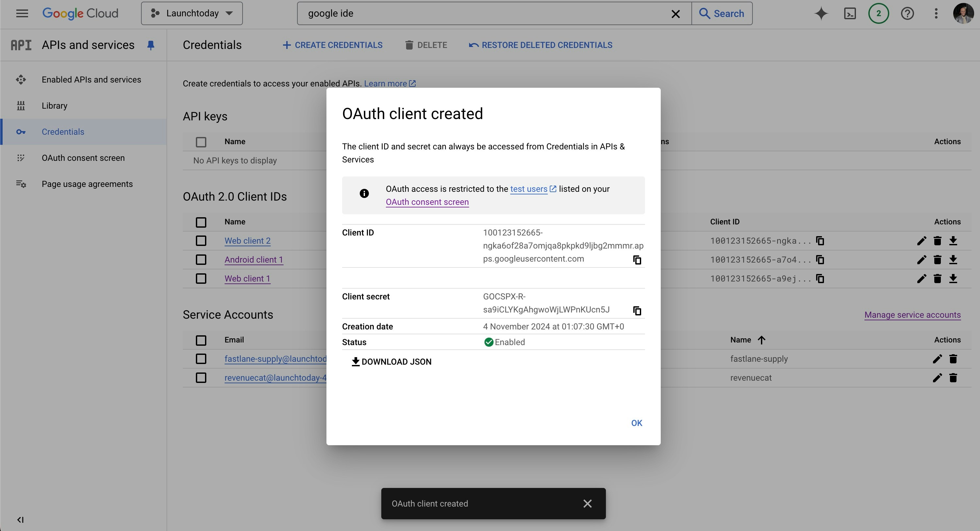Open Gemini assistant in the top bar
This screenshot has width=980, height=531.
pyautogui.click(x=821, y=13)
